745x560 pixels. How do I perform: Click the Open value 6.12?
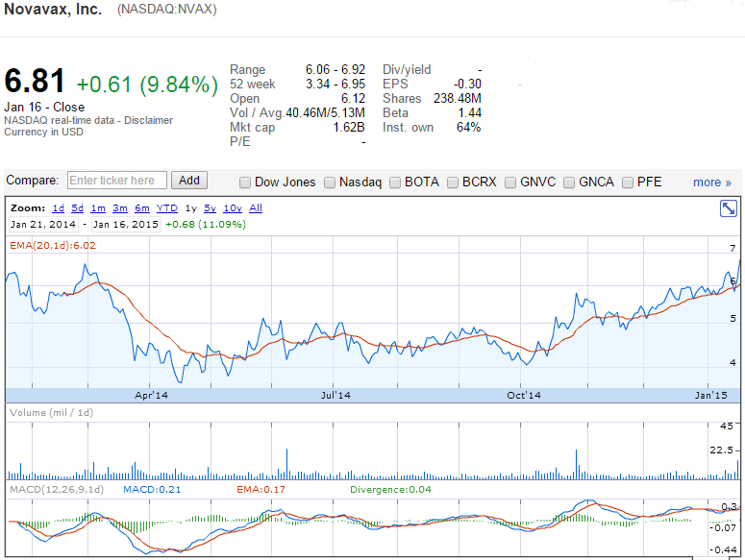353,98
